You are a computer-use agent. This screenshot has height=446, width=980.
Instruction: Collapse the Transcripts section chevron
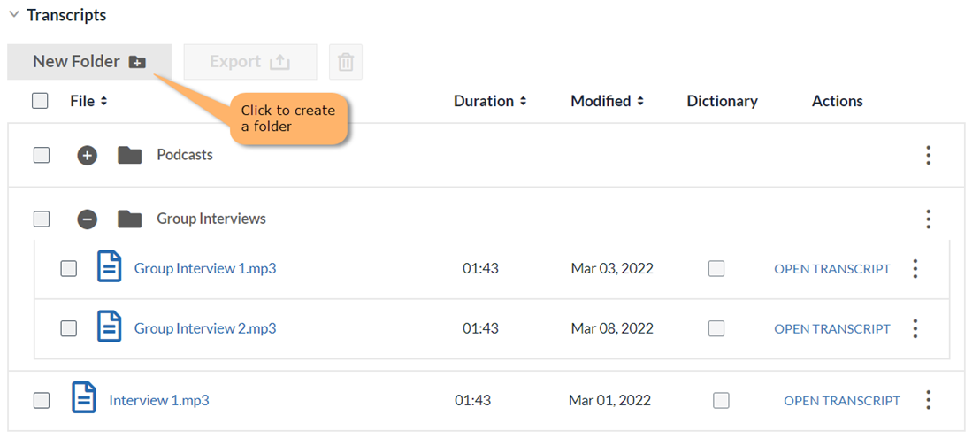(x=14, y=15)
